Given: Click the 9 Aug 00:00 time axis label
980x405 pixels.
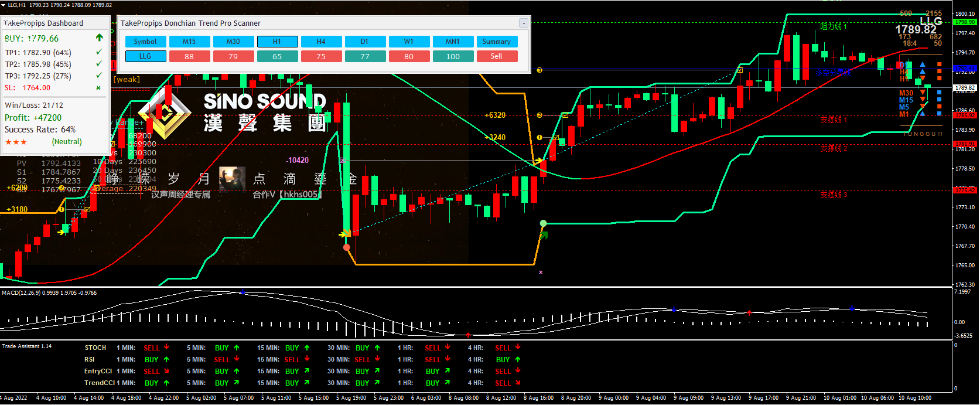Looking at the screenshot, I should pos(613,397).
